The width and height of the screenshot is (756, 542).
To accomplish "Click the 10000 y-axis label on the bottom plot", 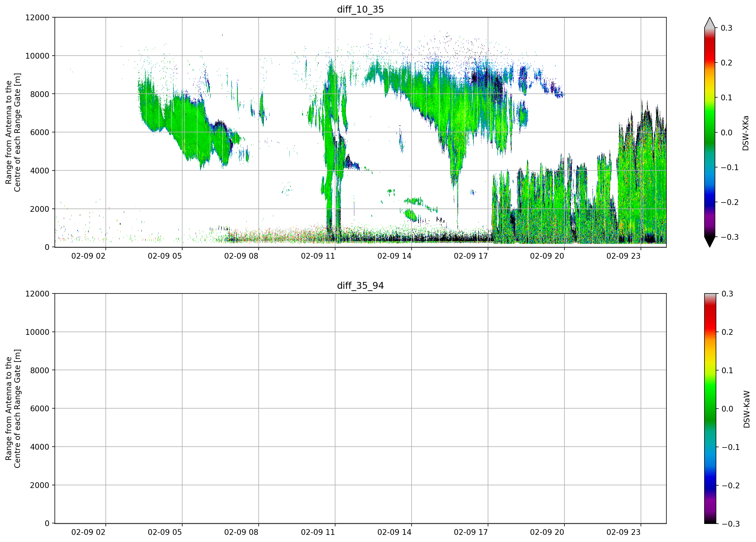I will point(37,332).
